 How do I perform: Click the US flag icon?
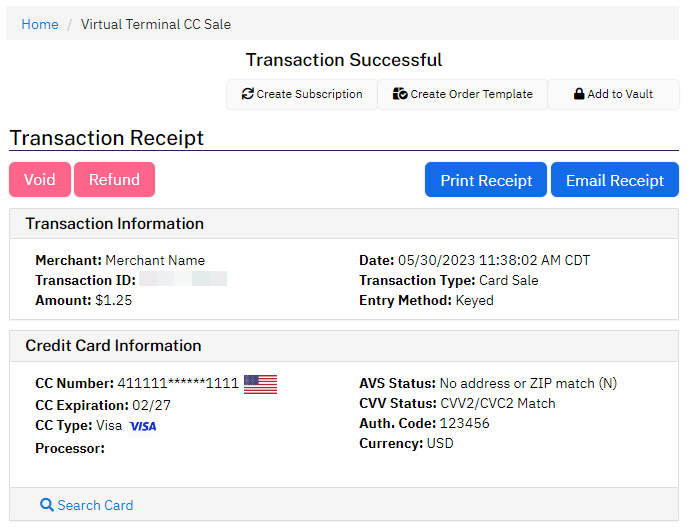260,384
